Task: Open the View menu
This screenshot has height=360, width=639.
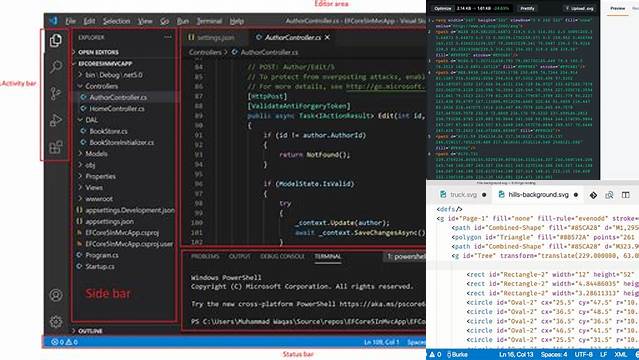Action: pos(145,21)
